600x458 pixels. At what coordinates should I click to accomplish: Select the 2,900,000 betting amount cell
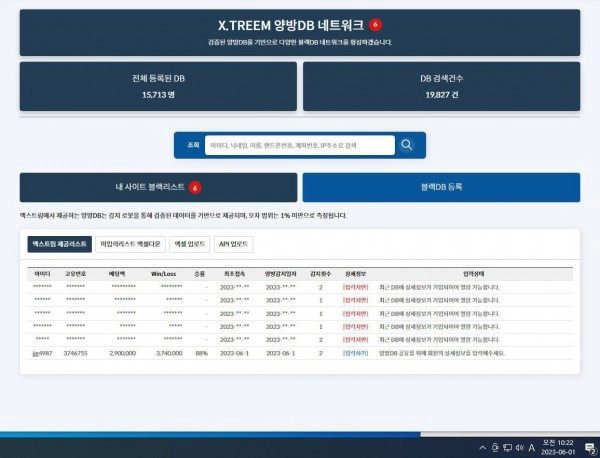tap(122, 353)
